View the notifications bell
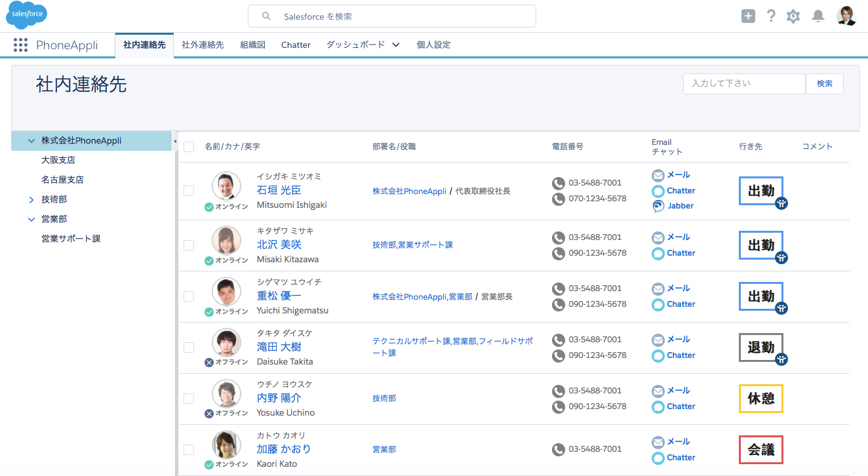Image resolution: width=868 pixels, height=476 pixels. 818,16
